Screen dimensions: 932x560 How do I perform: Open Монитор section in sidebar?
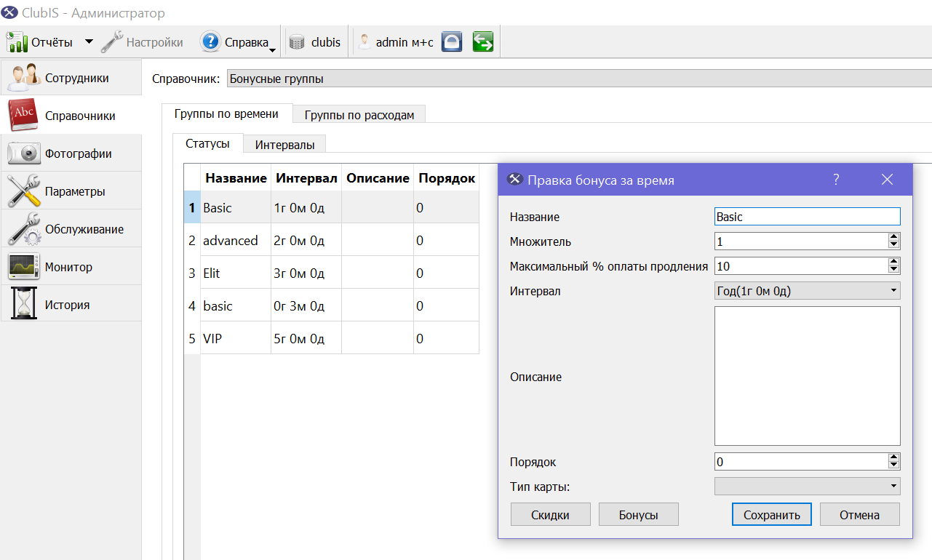[71, 267]
